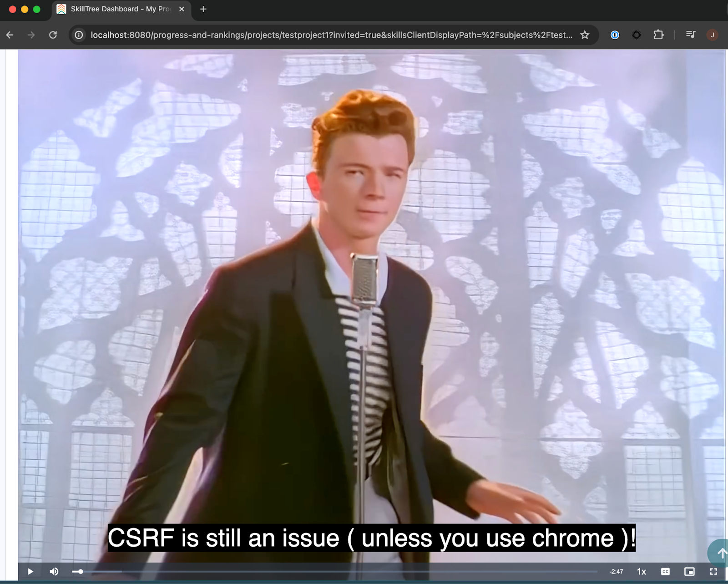
Task: Bookmark this page with the star icon
Action: (585, 35)
